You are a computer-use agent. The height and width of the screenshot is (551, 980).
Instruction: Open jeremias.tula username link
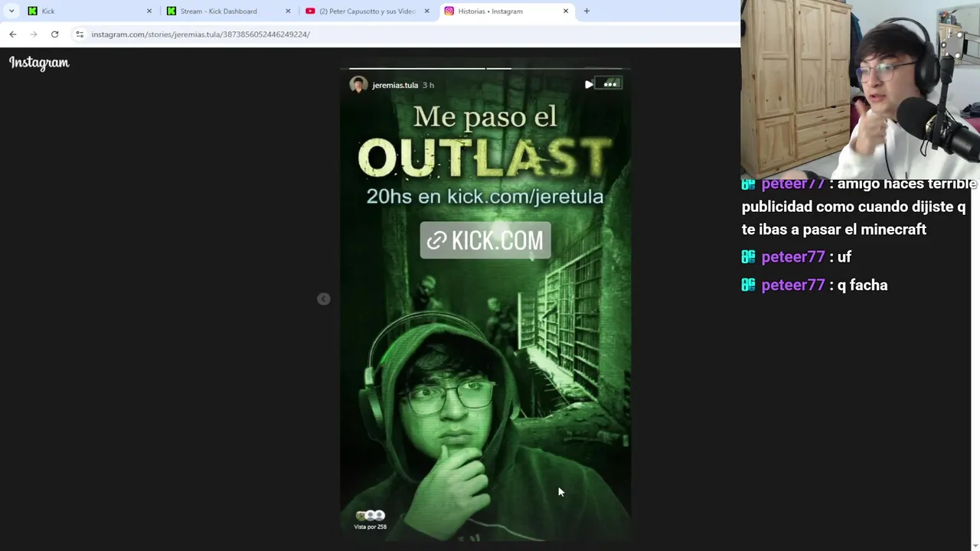395,85
